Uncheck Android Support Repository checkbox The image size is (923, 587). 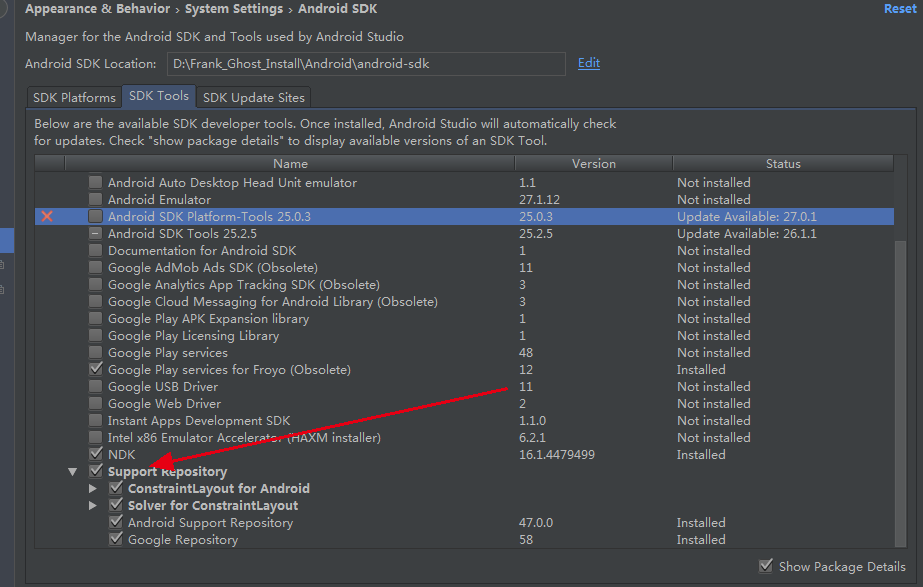click(116, 522)
